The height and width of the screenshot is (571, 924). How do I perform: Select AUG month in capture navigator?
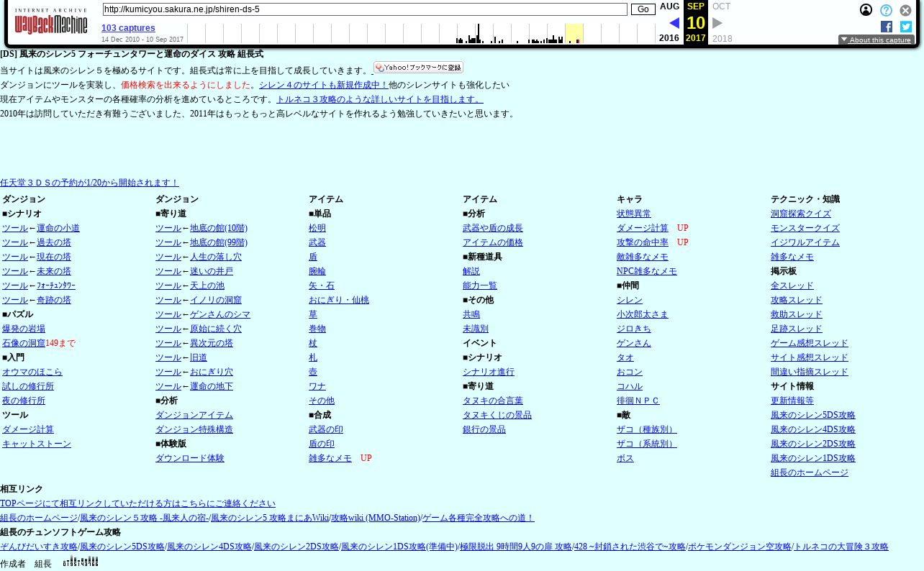point(669,6)
